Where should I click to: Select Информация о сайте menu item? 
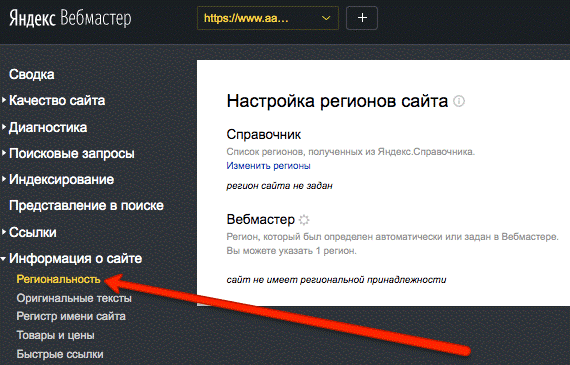[x=75, y=258]
